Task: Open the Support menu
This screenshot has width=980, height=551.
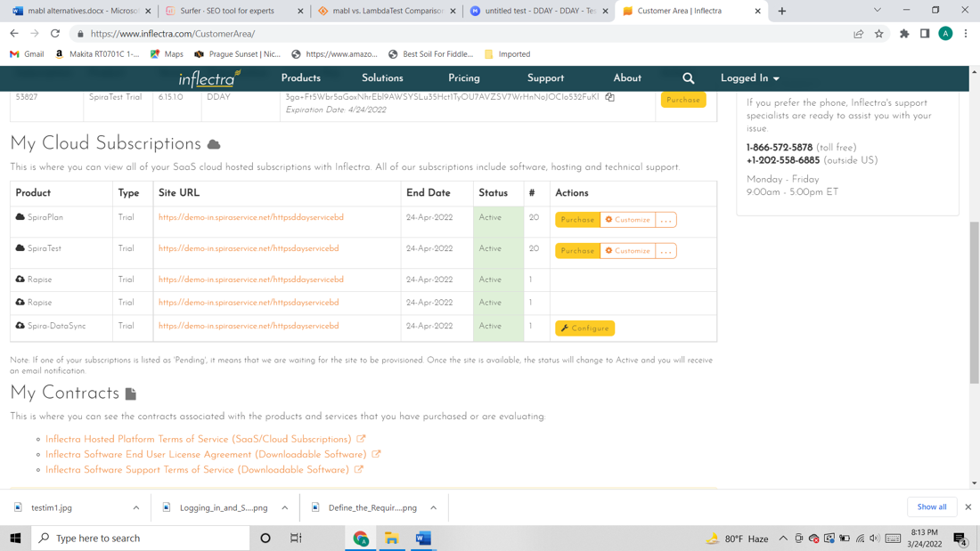Action: [545, 78]
